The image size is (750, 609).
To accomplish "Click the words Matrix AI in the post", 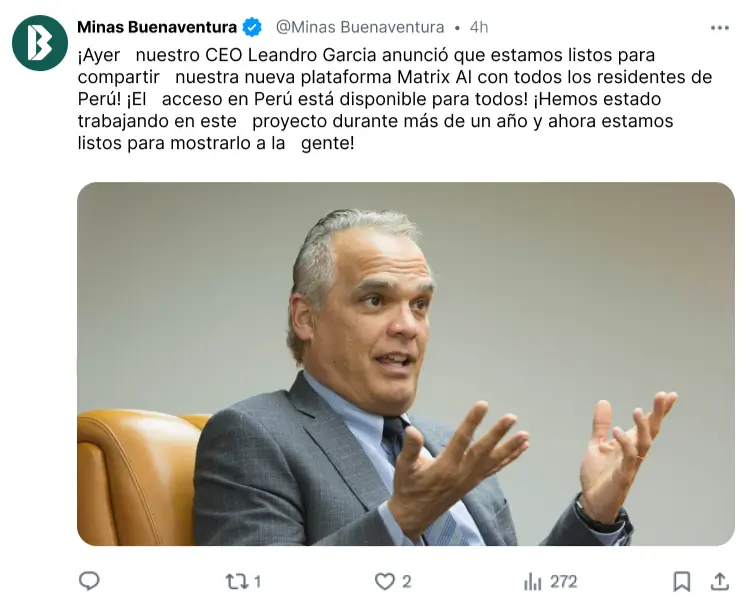I will tap(435, 77).
